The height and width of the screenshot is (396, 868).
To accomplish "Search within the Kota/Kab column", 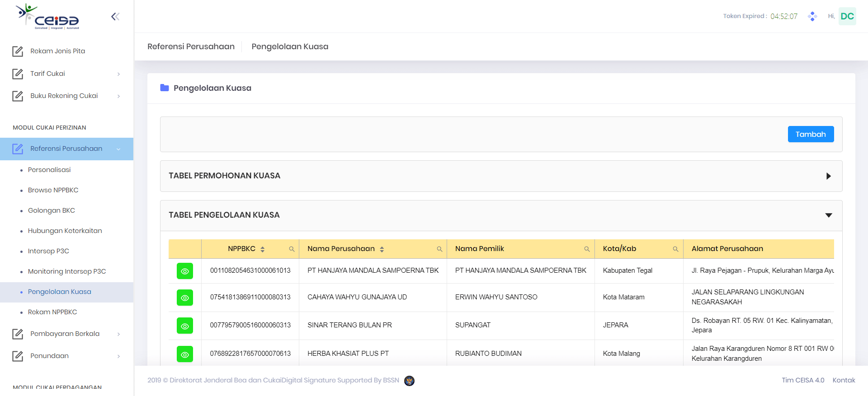I will pos(675,249).
